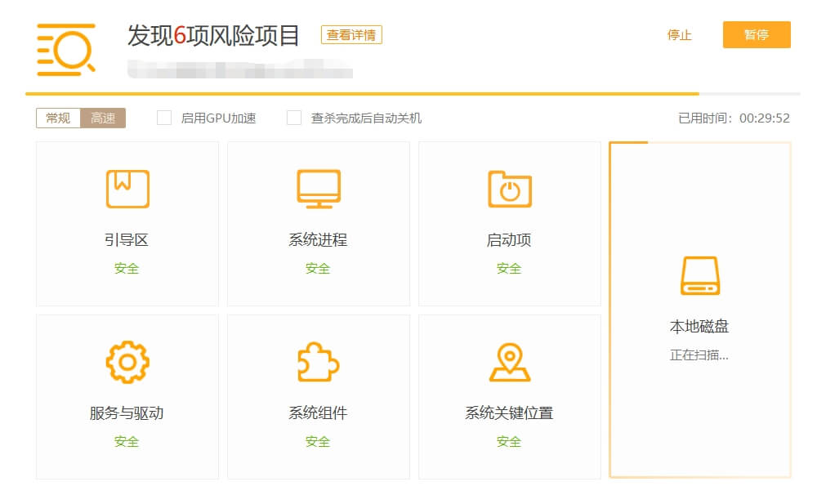
Task: Toggle auto shutdown after scan checkbox
Action: (x=294, y=118)
